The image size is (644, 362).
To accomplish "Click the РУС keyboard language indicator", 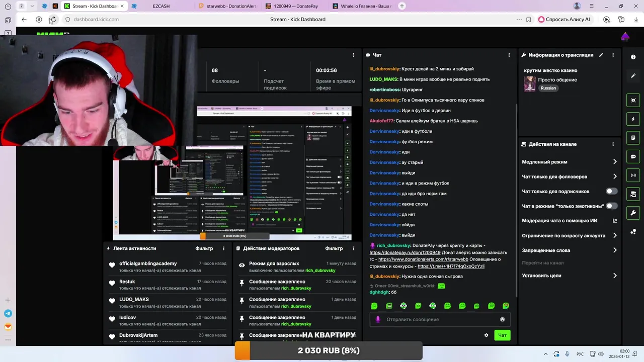I will click(580, 354).
